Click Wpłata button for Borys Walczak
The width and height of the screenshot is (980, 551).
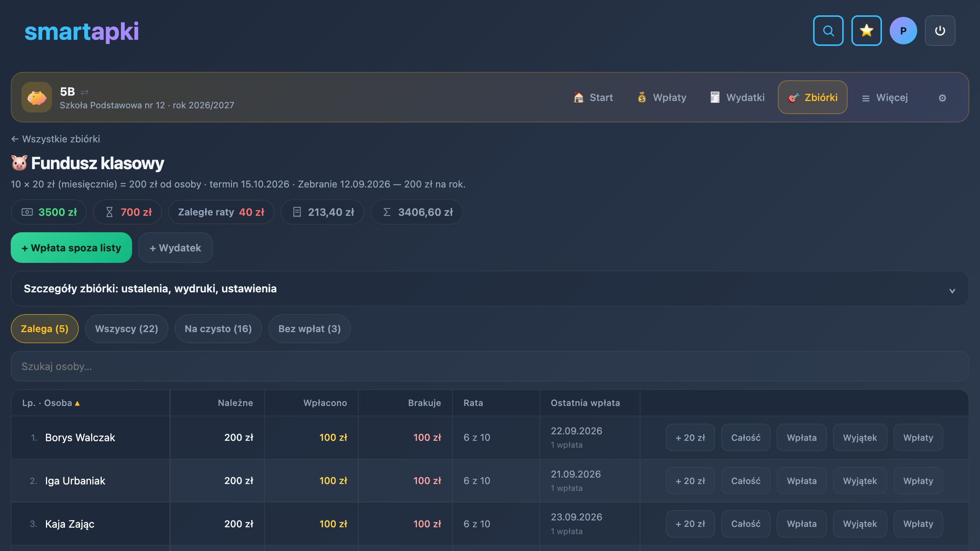pos(802,437)
